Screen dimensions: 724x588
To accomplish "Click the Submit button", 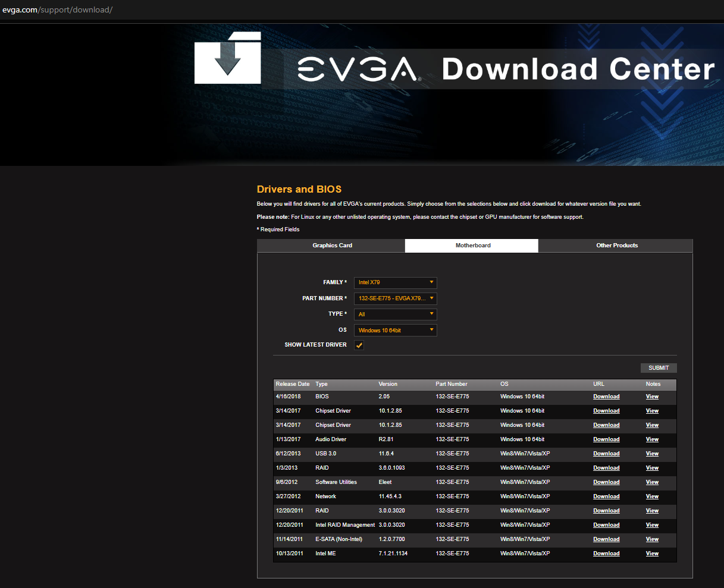I will click(x=659, y=368).
